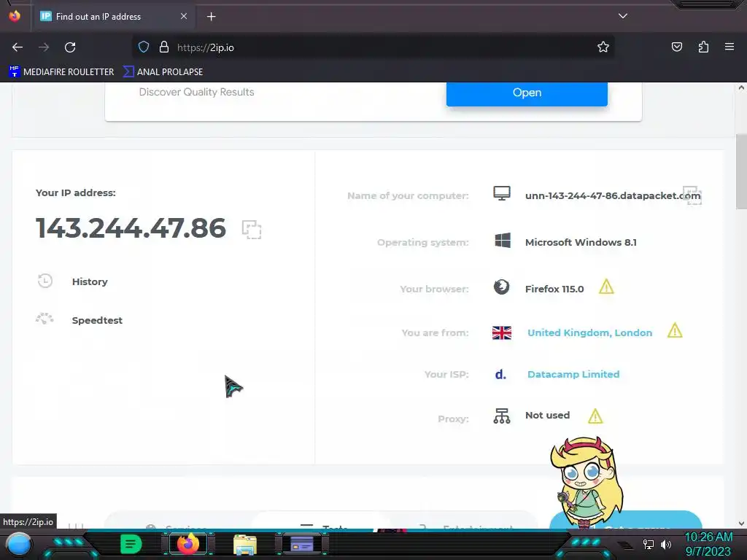Click the proxy network icon
The height and width of the screenshot is (560, 747).
[502, 416]
